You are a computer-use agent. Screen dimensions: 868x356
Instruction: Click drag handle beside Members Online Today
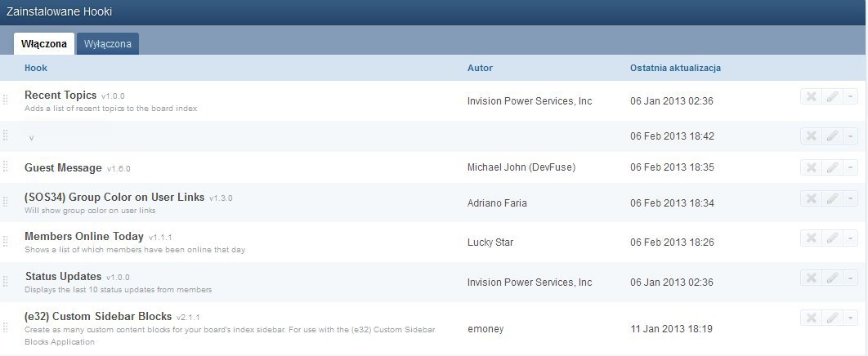[5, 240]
